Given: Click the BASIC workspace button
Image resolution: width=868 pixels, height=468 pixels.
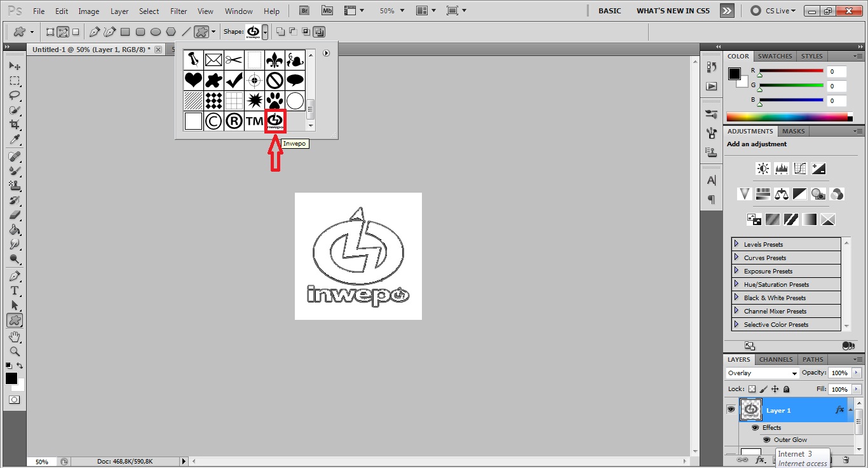Looking at the screenshot, I should click(x=610, y=11).
